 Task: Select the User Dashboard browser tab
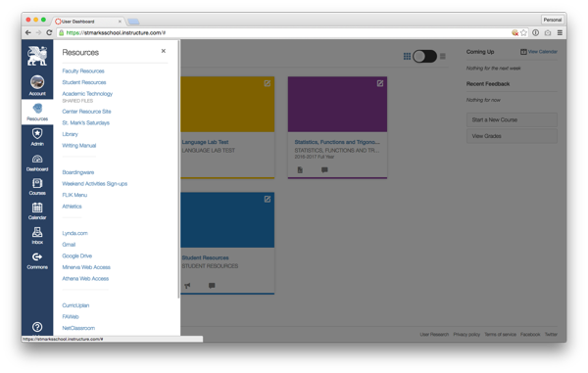point(88,22)
